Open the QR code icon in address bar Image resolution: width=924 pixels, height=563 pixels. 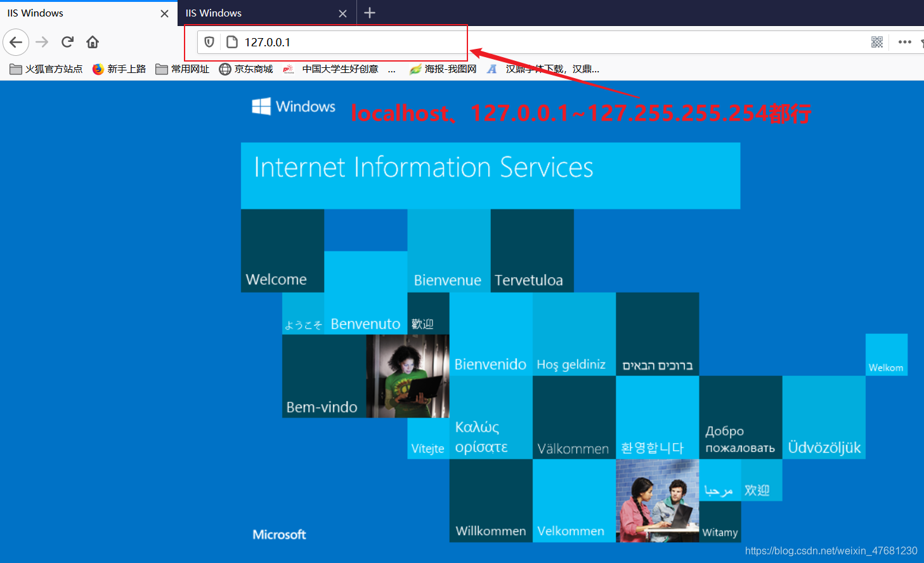click(877, 43)
